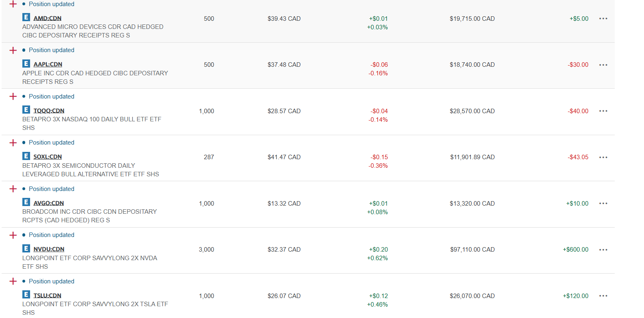
Task: Open the ellipsis menu for TSLU:CDN position
Action: pyautogui.click(x=603, y=296)
